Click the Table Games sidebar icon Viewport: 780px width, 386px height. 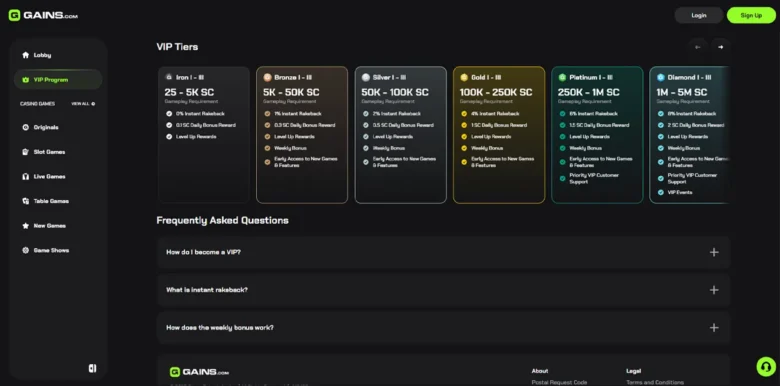coord(25,201)
